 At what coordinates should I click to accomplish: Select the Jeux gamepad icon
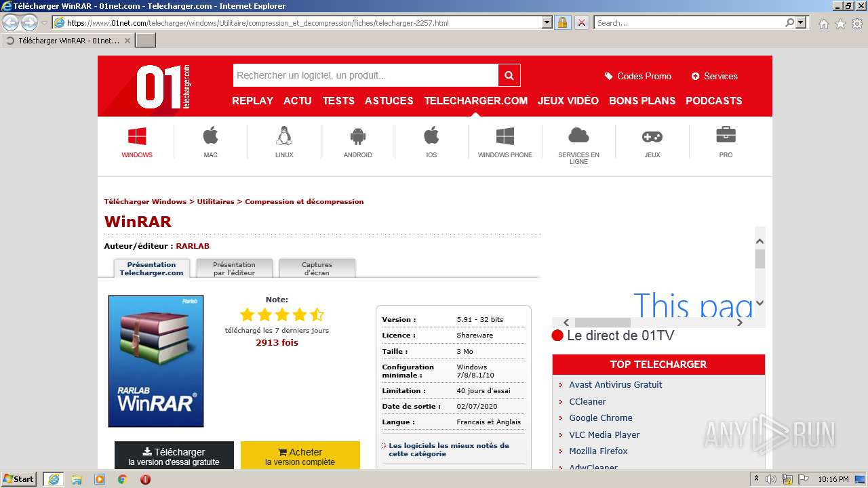[652, 137]
